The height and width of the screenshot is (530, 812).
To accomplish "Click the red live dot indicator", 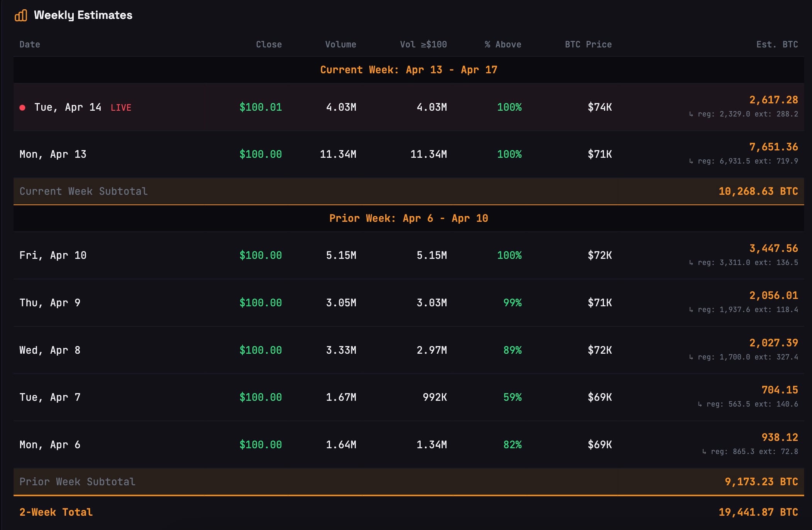I will point(22,108).
